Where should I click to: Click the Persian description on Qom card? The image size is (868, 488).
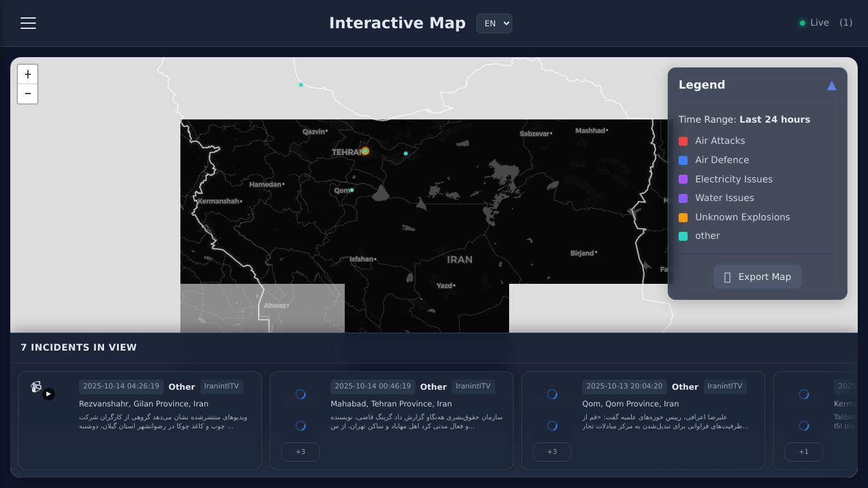coord(665,422)
